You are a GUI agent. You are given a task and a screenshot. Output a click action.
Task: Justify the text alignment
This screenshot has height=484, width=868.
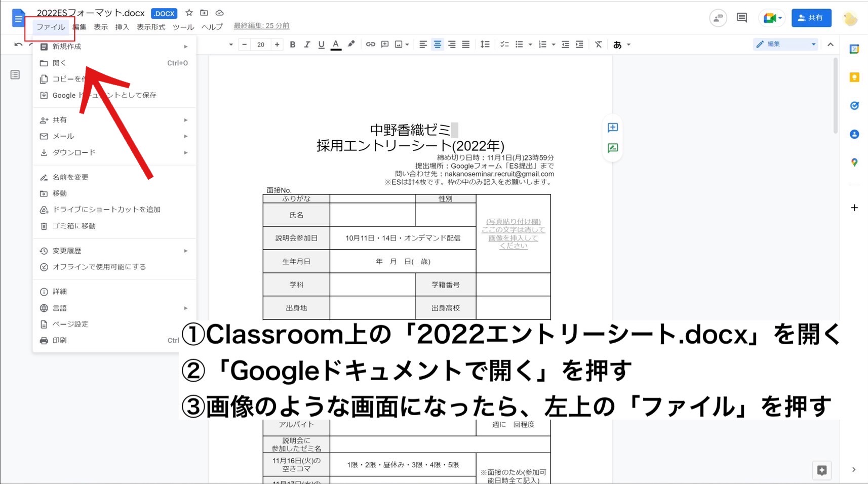[x=466, y=45]
